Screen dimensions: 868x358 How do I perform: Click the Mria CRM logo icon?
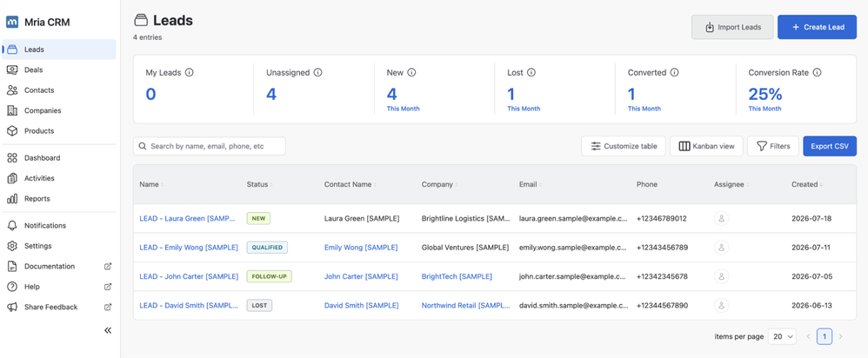[12, 22]
